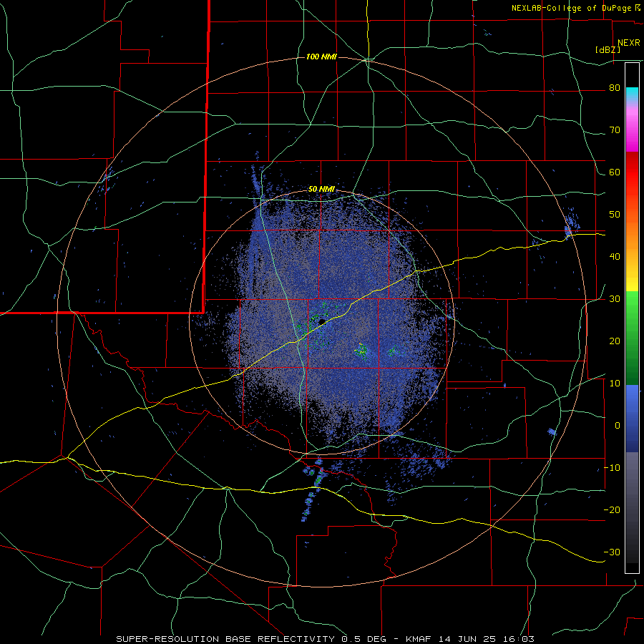Click the black radar site dot at the rings' center
The image size is (644, 644).
322,321
